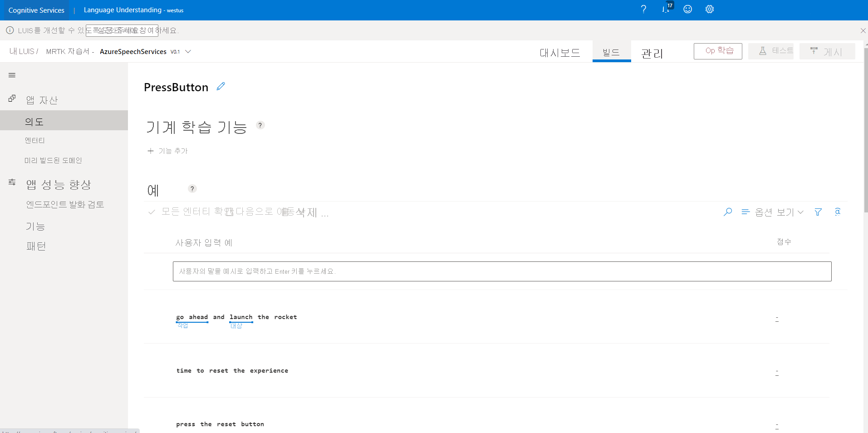868x433 pixels.
Task: Click the search magnifier icon above utterances
Action: (728, 212)
